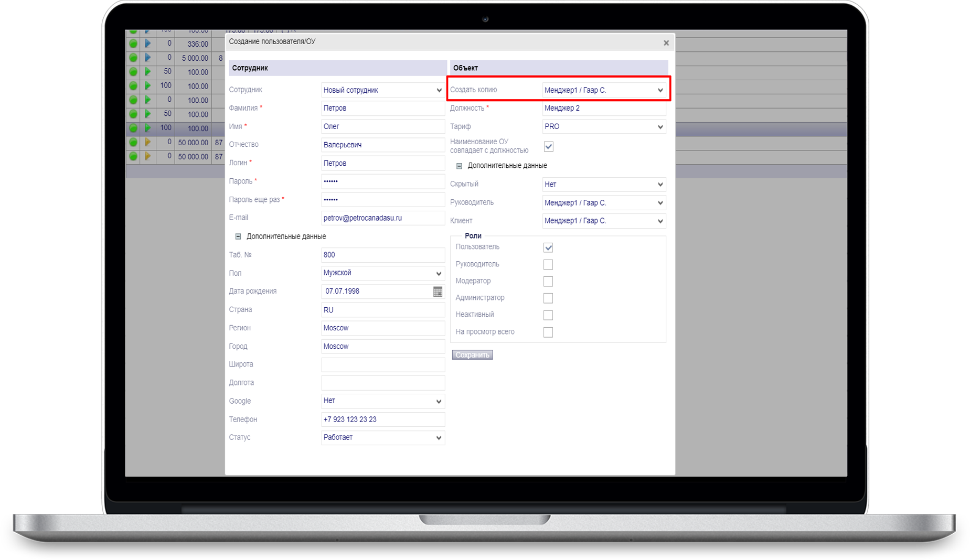Click the green status circle in the 5 000.00 row
This screenshot has height=560, width=970.
point(133,58)
